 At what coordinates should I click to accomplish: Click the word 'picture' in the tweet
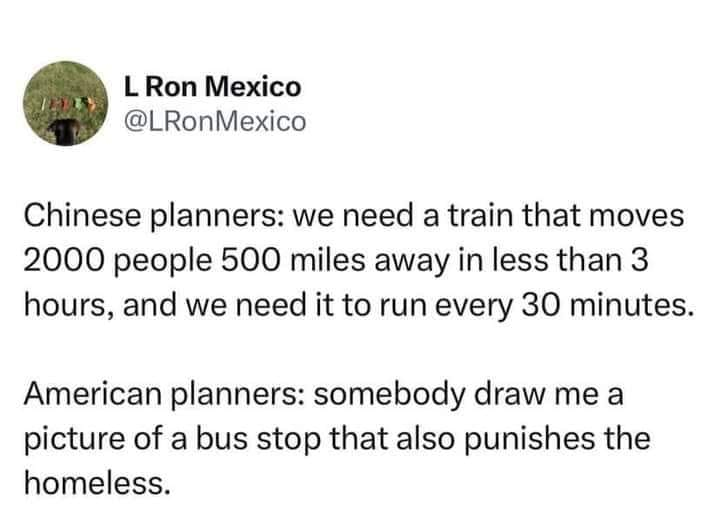click(x=74, y=439)
